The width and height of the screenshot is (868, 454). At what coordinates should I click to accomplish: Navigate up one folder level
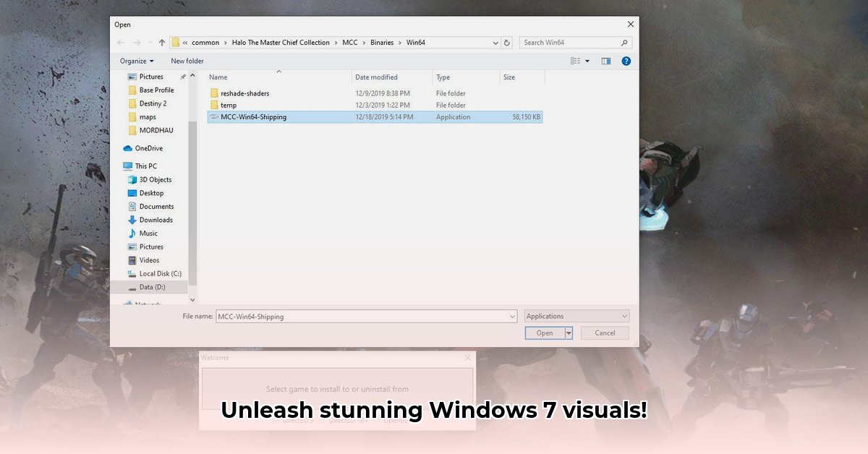coord(162,42)
